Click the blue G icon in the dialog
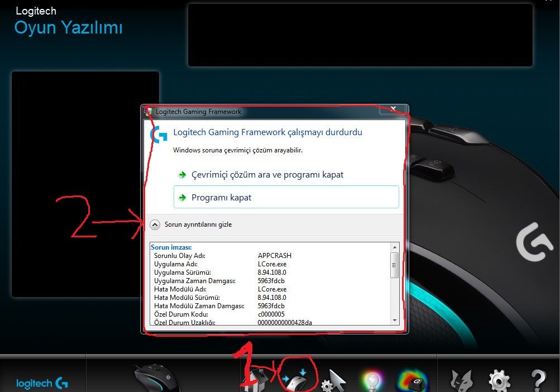Screen dimensions: 560x392 (159, 134)
